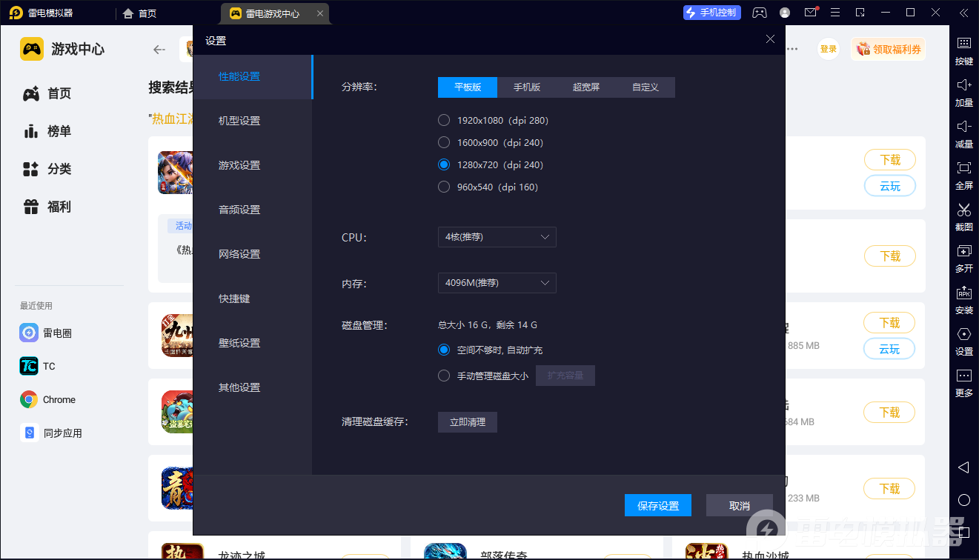Open 网络设置 in settings sidebar
The width and height of the screenshot is (979, 560).
[239, 254]
